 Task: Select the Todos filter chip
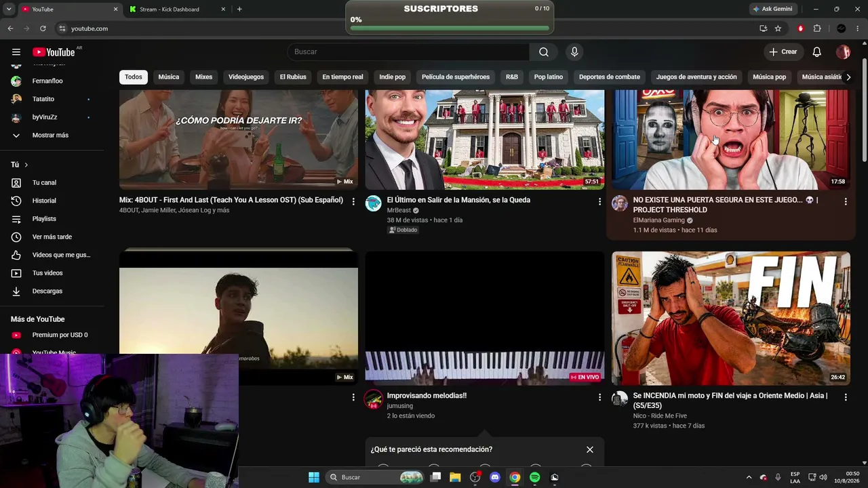click(134, 77)
